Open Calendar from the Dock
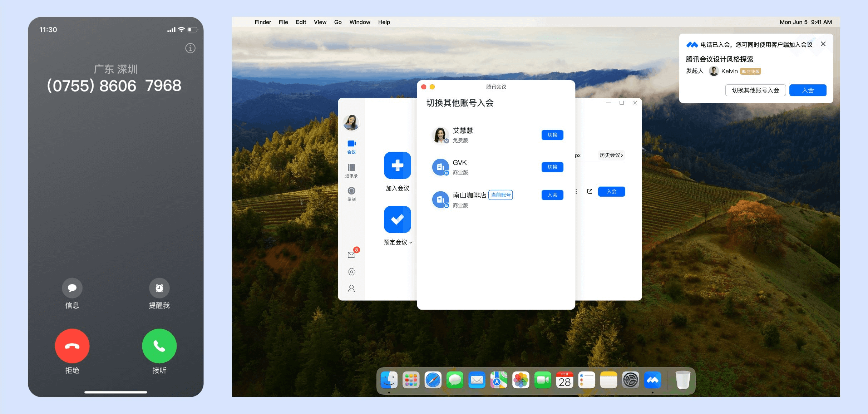Screen dimensions: 868x414 565,380
